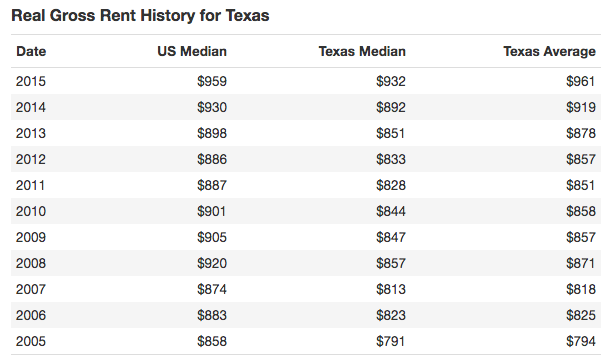Click the Real Gross Rent History title
This screenshot has width=612, height=363.
[141, 16]
